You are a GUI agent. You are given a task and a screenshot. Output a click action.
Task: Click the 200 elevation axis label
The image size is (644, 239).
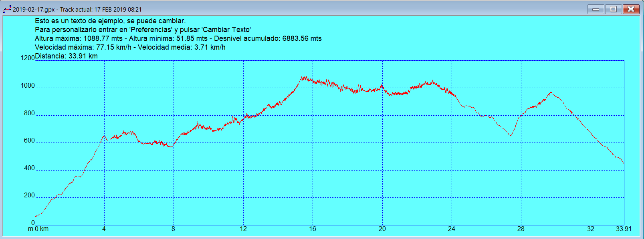click(29, 195)
